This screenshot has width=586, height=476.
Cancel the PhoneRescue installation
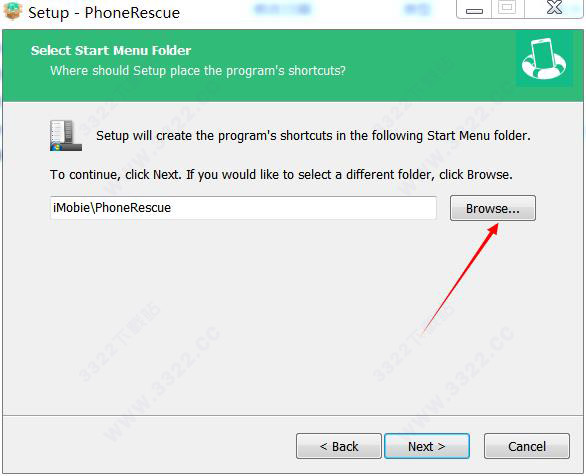coord(527,446)
